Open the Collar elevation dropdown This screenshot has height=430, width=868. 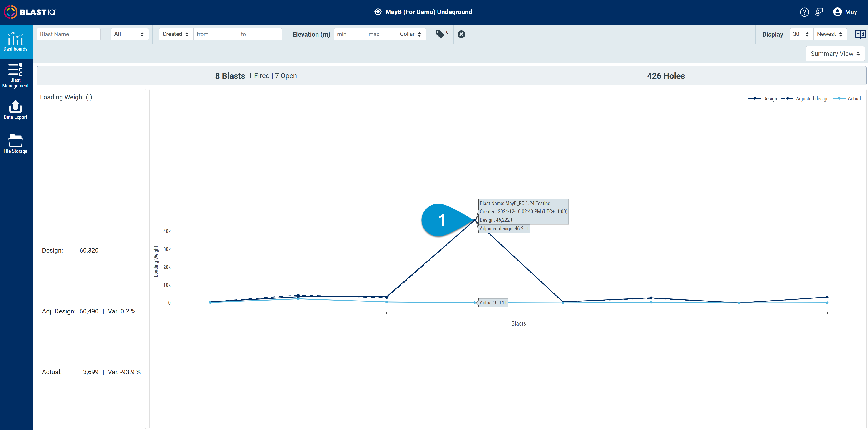point(411,34)
